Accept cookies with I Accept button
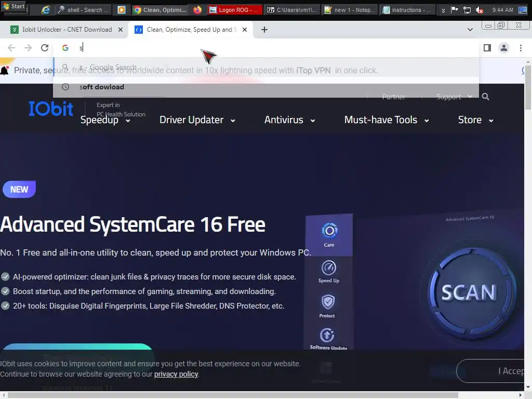 pos(491,371)
